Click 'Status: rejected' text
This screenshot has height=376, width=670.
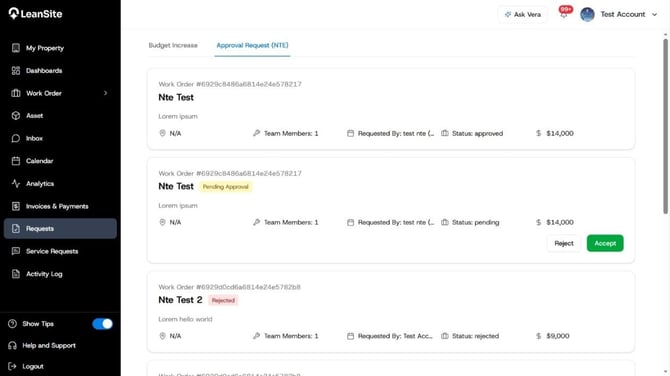475,336
